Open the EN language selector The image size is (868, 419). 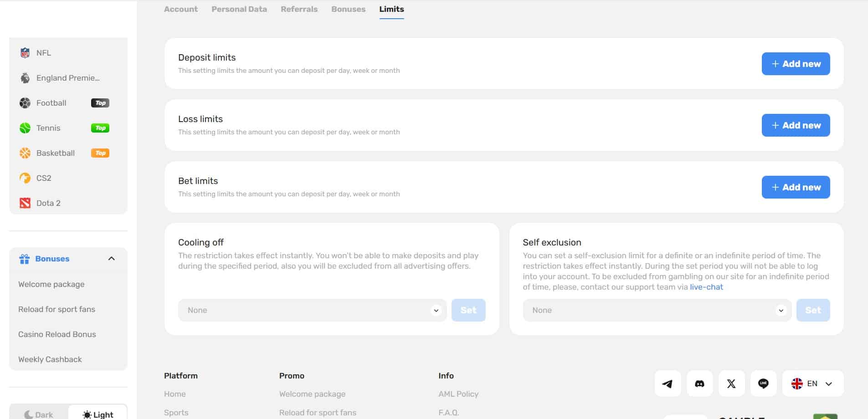coord(812,383)
